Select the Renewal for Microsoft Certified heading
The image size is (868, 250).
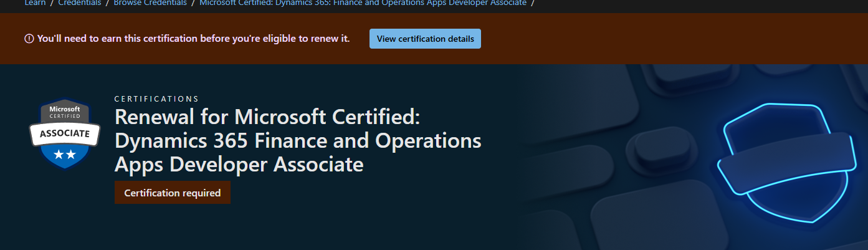298,140
